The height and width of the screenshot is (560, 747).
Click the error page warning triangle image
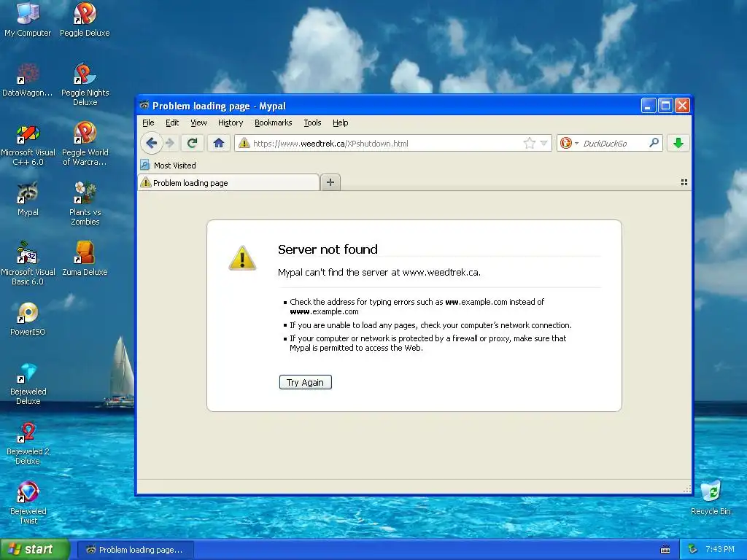[242, 257]
